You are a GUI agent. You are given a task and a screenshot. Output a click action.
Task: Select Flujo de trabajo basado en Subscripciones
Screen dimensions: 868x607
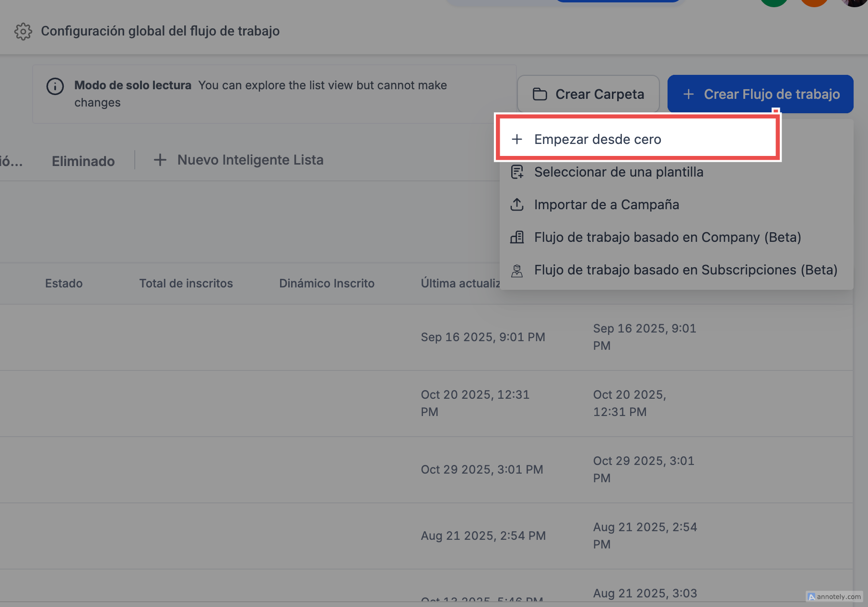(686, 270)
